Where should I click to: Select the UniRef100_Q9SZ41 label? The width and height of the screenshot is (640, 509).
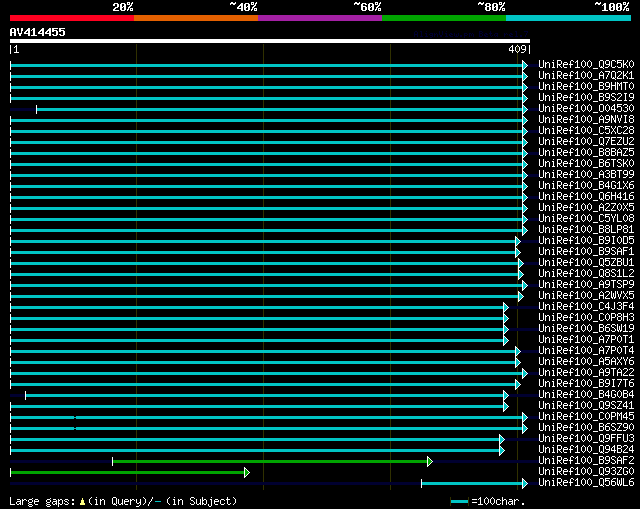point(586,406)
